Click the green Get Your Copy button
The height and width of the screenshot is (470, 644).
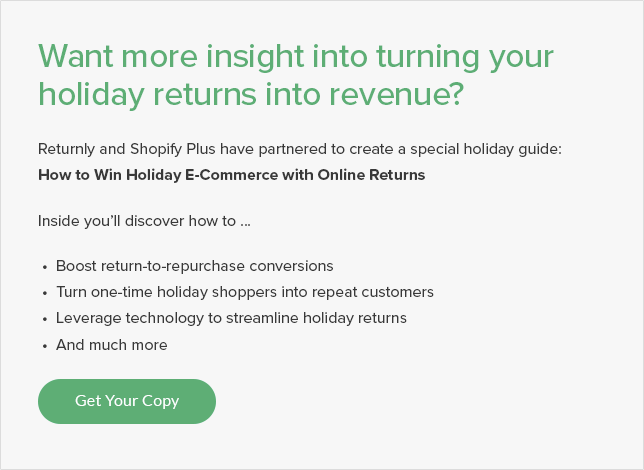tap(127, 401)
